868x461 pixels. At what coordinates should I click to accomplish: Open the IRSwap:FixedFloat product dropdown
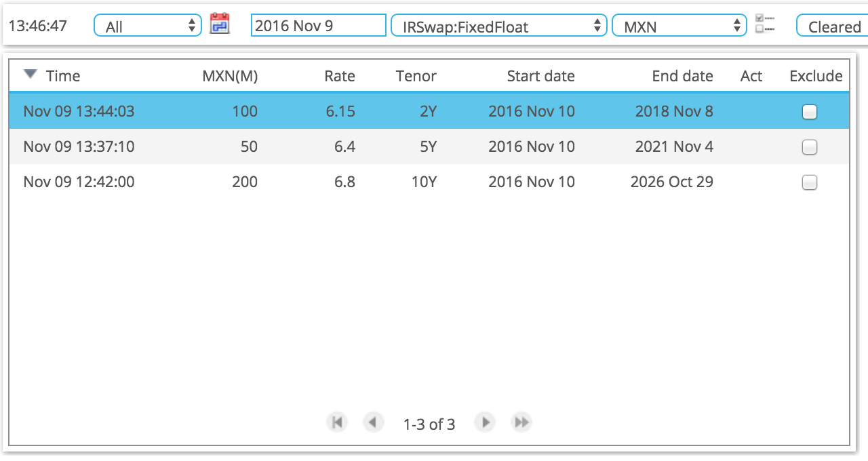(x=499, y=26)
